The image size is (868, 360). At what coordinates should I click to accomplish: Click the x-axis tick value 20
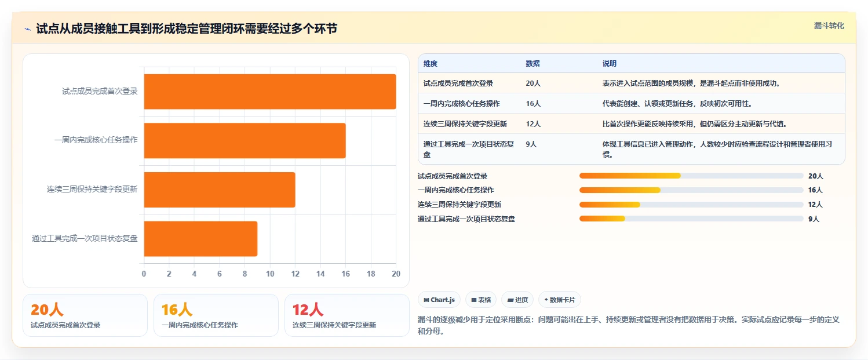coord(396,274)
